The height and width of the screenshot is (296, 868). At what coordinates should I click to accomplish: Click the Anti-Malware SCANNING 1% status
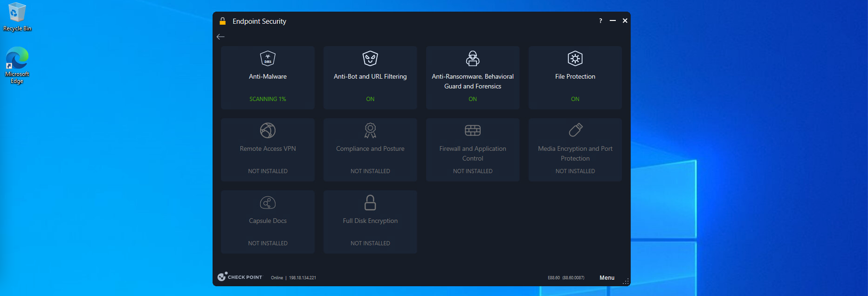268,99
